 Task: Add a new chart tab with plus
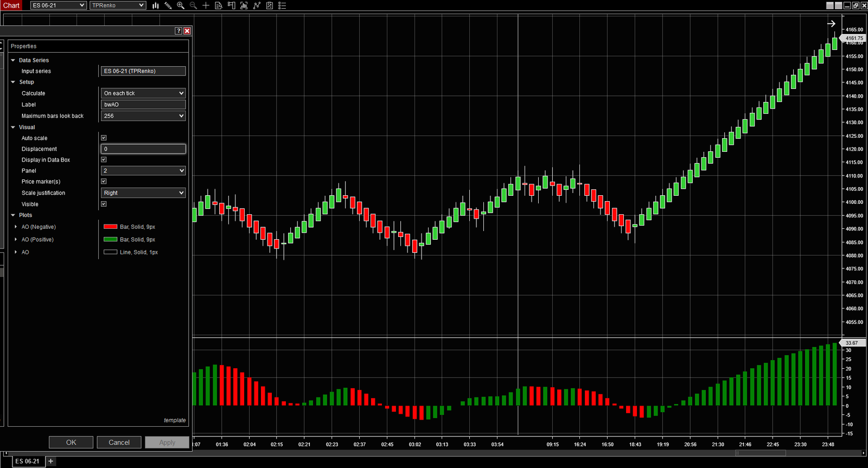51,461
